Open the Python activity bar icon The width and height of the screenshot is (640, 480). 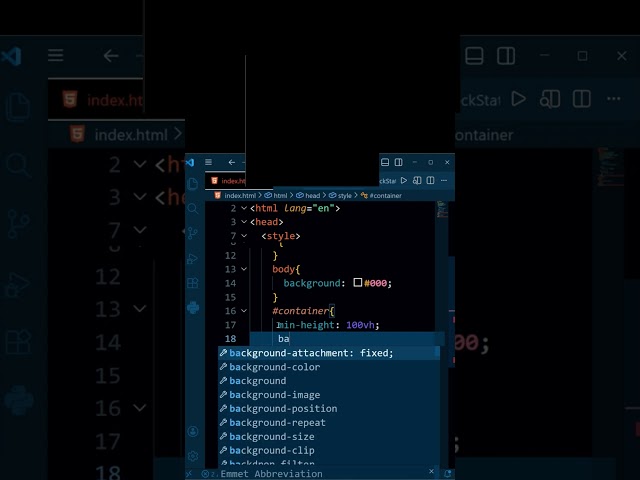tap(193, 307)
